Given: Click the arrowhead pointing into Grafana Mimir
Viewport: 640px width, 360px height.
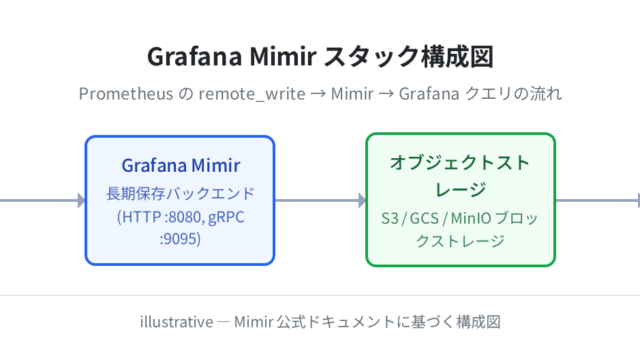Looking at the screenshot, I should point(82,200).
